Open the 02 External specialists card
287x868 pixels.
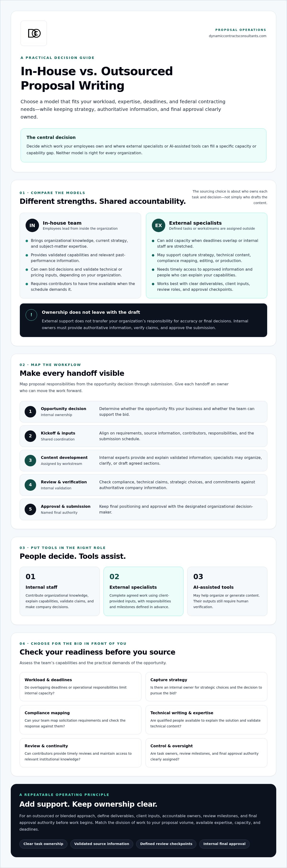143,591
